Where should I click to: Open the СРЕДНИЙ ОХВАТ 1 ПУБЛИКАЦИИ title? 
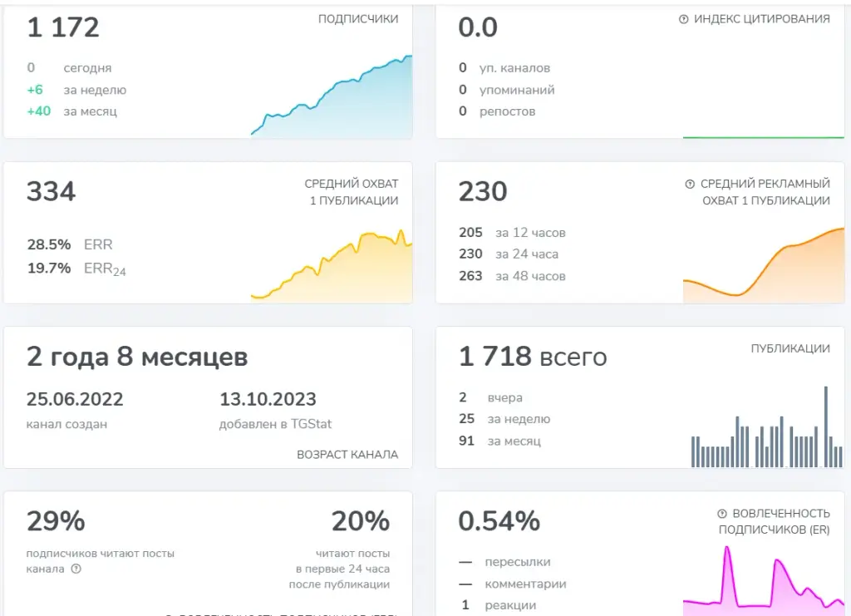[x=352, y=192]
